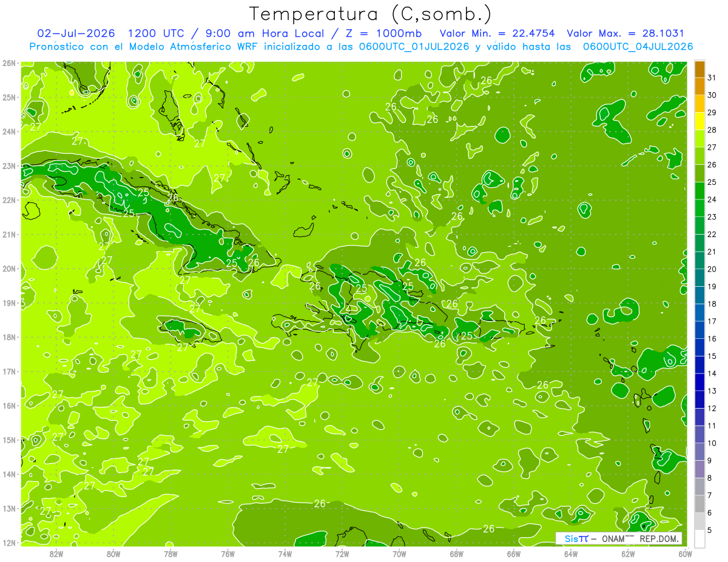
Task: Click the "0600UTC_04JUL2026" valid-until time text
Action: [638, 46]
